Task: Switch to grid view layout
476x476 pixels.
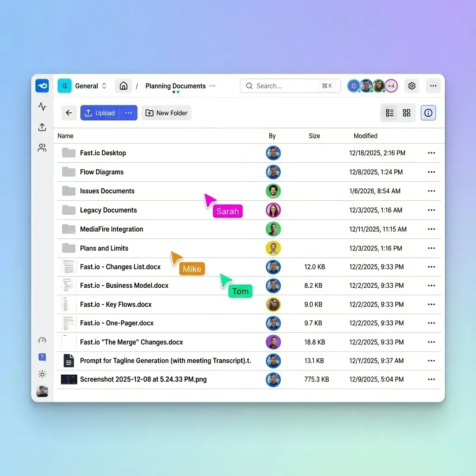Action: [406, 112]
